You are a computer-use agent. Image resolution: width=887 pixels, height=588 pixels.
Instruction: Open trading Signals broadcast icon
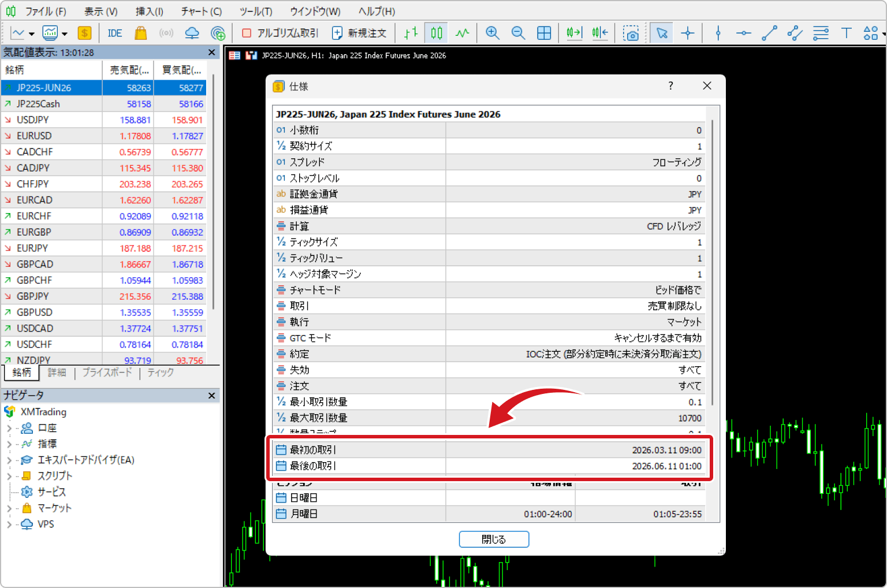coord(166,33)
